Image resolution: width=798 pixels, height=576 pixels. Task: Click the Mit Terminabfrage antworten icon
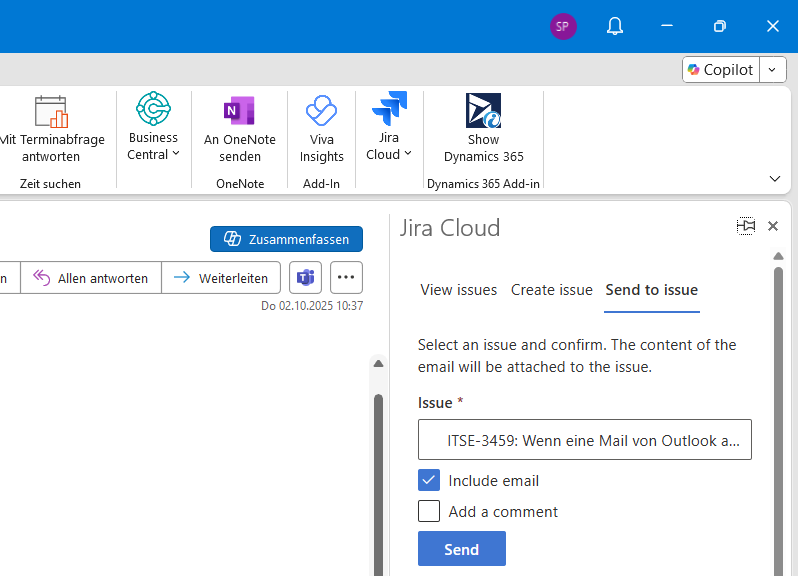coord(50,112)
